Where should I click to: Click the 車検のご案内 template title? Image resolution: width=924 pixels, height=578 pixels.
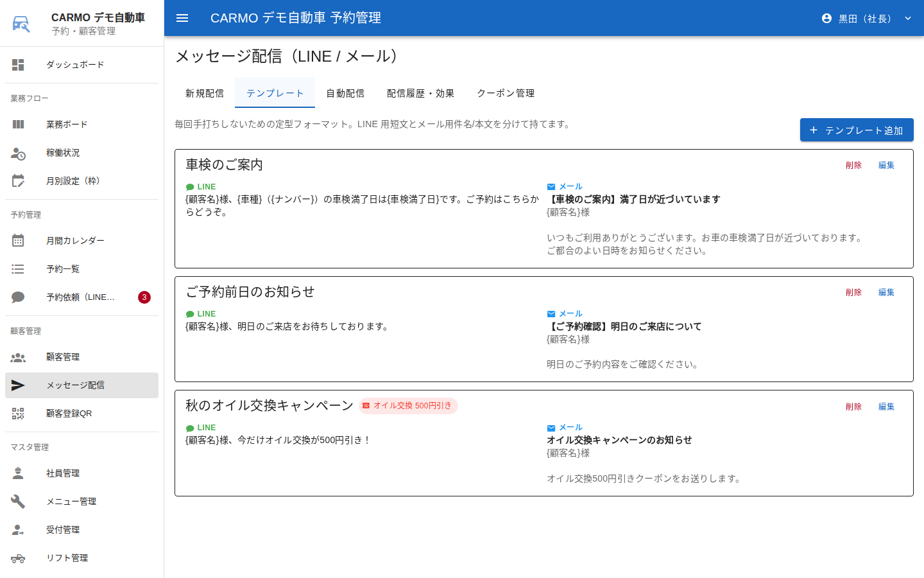coord(225,165)
